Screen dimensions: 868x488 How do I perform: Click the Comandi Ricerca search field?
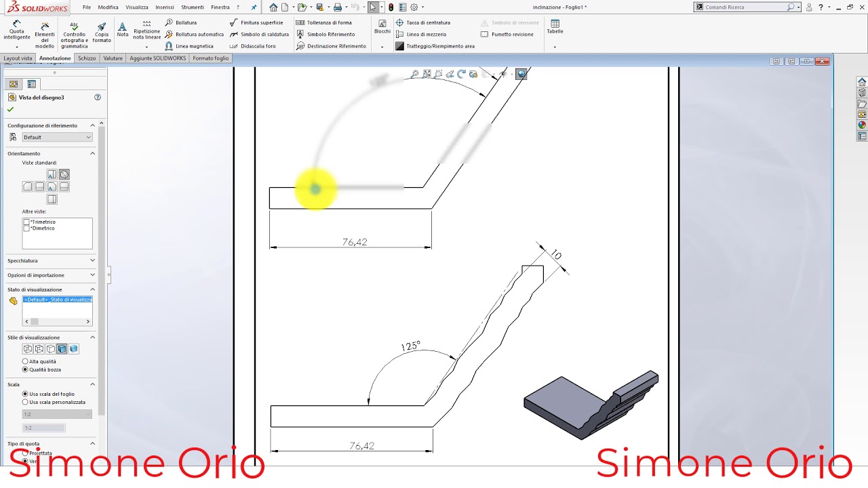point(745,7)
